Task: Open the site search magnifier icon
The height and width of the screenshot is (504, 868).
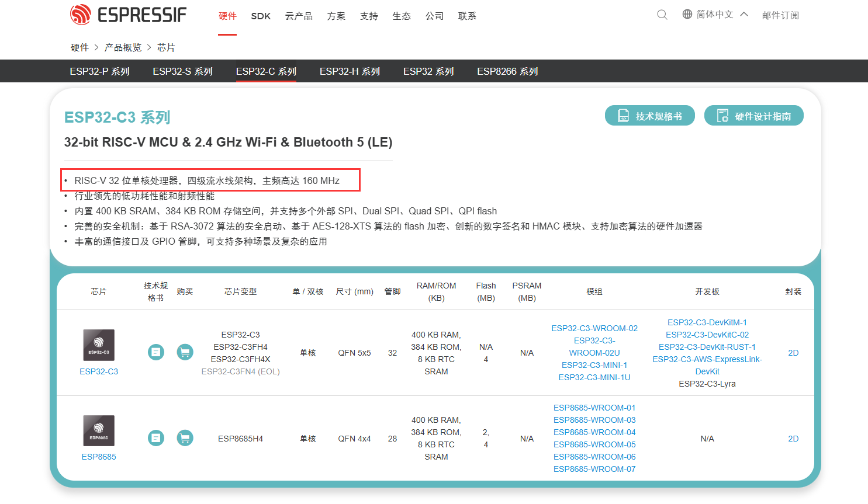Action: [662, 15]
